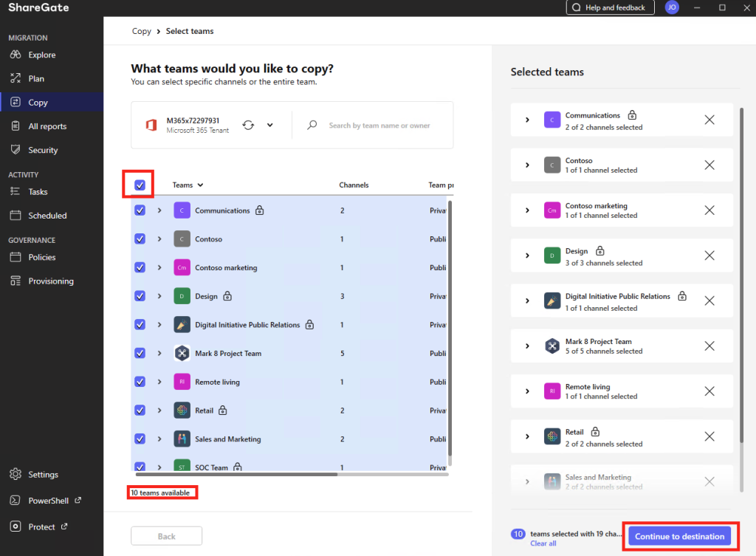
Task: Click the lock icon beside Communications in the list
Action: click(x=259, y=210)
